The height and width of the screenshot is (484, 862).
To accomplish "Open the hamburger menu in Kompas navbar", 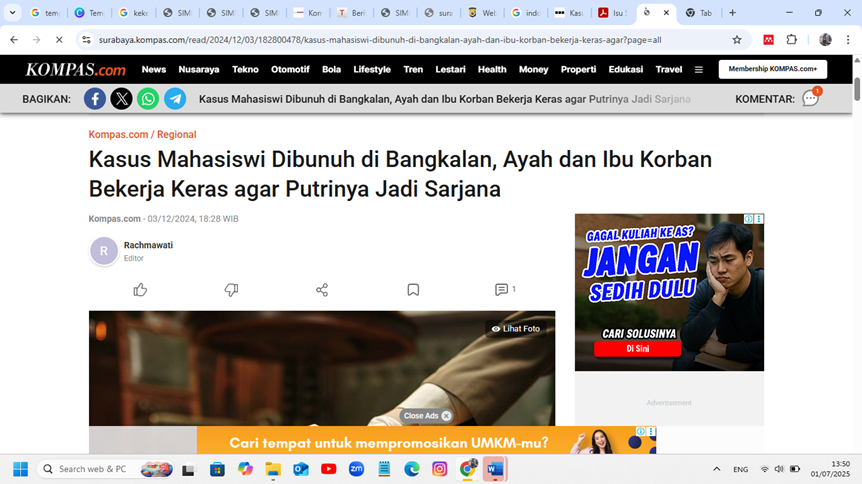I will coord(698,70).
